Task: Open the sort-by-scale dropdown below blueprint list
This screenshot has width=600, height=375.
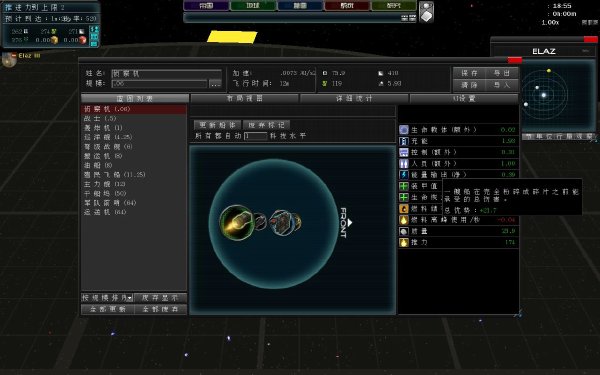Action: pyautogui.click(x=107, y=298)
